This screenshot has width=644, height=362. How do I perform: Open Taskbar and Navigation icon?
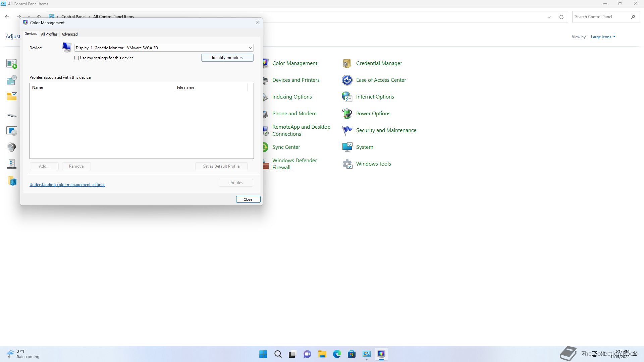click(x=12, y=164)
